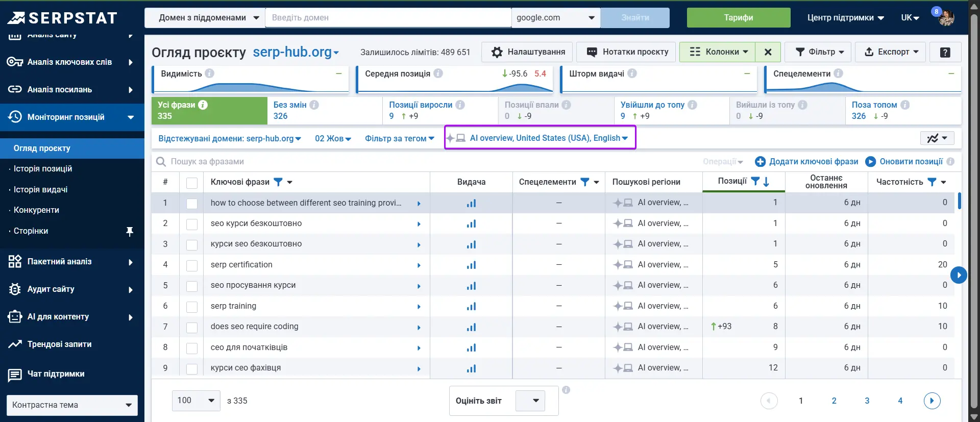Filter the Частотність column
Viewport: 980px width, 422px height.
click(932, 182)
